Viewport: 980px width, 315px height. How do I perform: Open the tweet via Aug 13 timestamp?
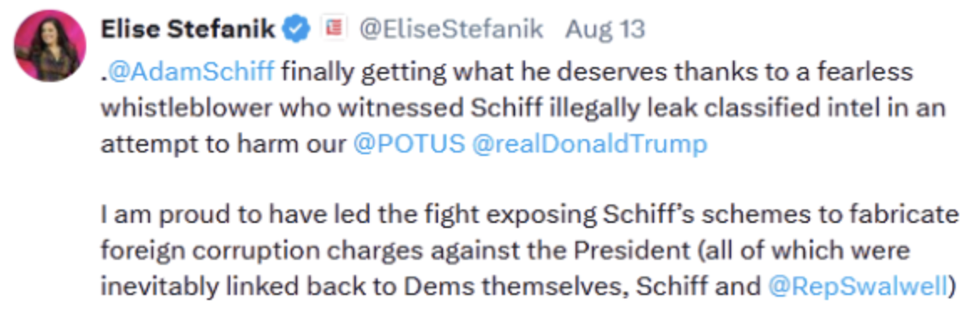(x=605, y=28)
